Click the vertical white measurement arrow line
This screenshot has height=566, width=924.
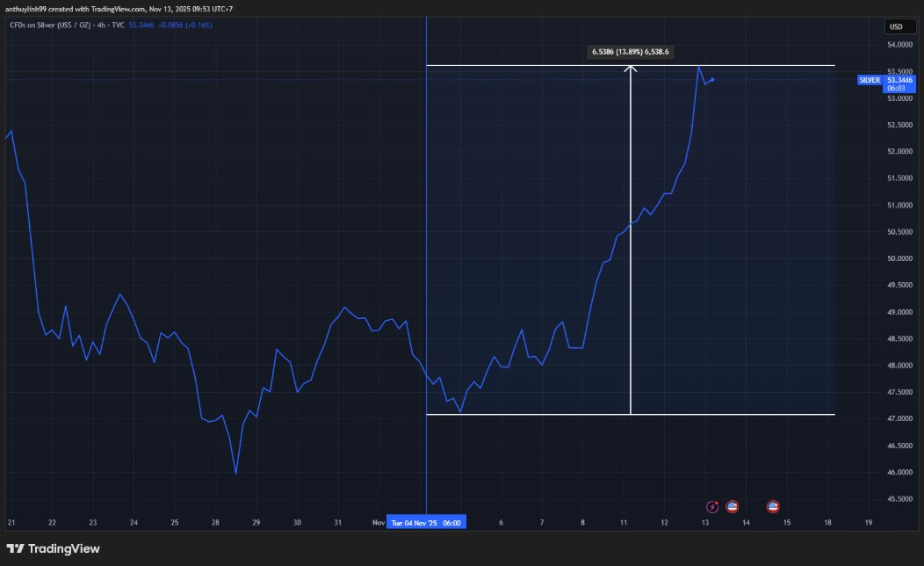pos(631,264)
